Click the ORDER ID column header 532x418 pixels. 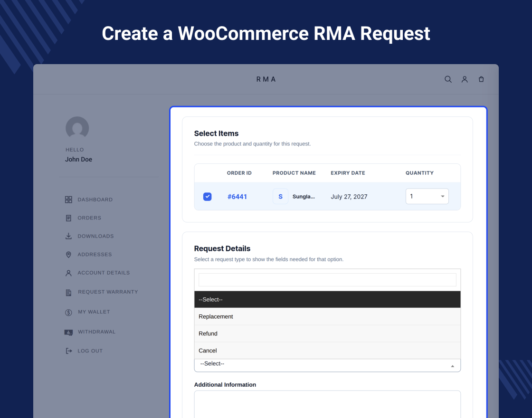[x=239, y=173]
